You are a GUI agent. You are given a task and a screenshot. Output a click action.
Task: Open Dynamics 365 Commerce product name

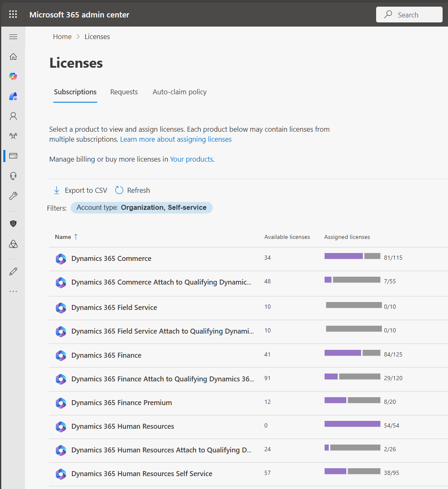pos(111,258)
